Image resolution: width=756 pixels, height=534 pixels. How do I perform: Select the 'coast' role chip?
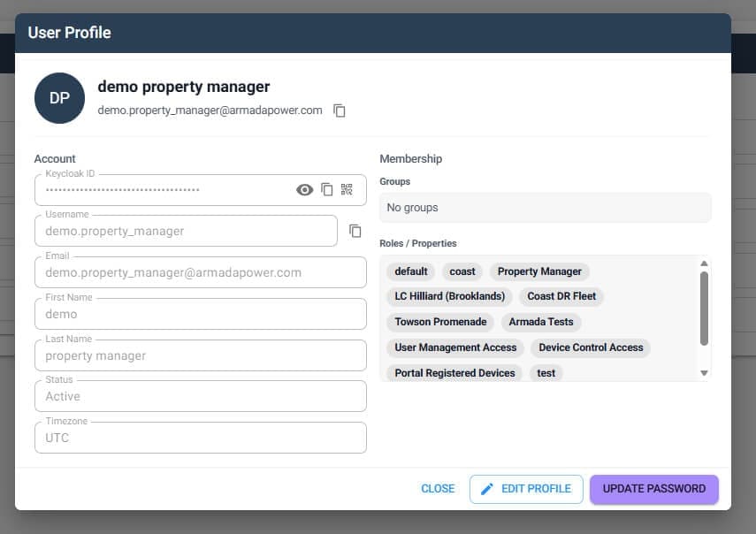[462, 271]
